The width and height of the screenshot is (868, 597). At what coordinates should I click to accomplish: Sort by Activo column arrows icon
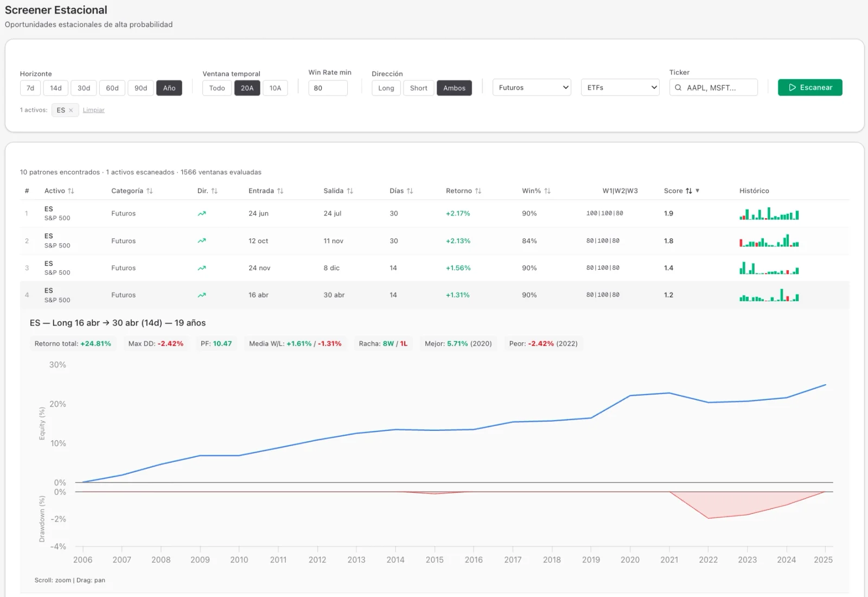pyautogui.click(x=71, y=191)
